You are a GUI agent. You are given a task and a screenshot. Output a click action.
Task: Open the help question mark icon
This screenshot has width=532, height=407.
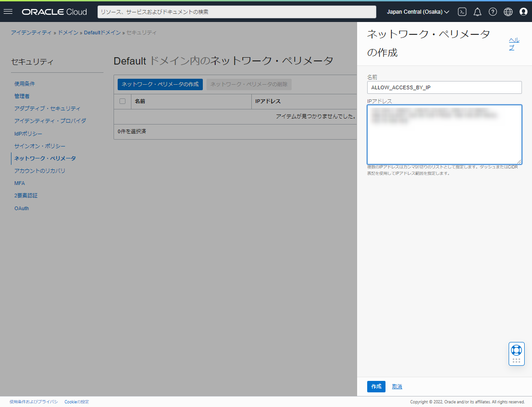click(x=493, y=12)
